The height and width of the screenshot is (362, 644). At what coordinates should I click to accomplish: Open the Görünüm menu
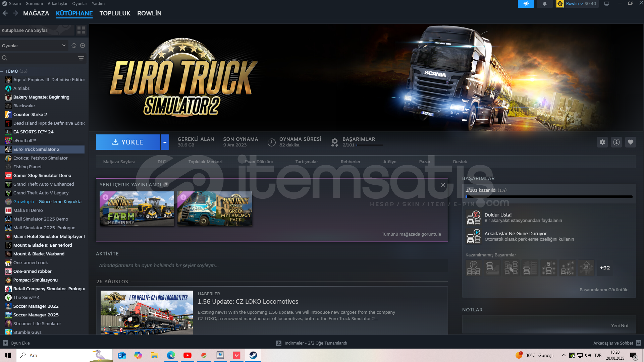34,3
